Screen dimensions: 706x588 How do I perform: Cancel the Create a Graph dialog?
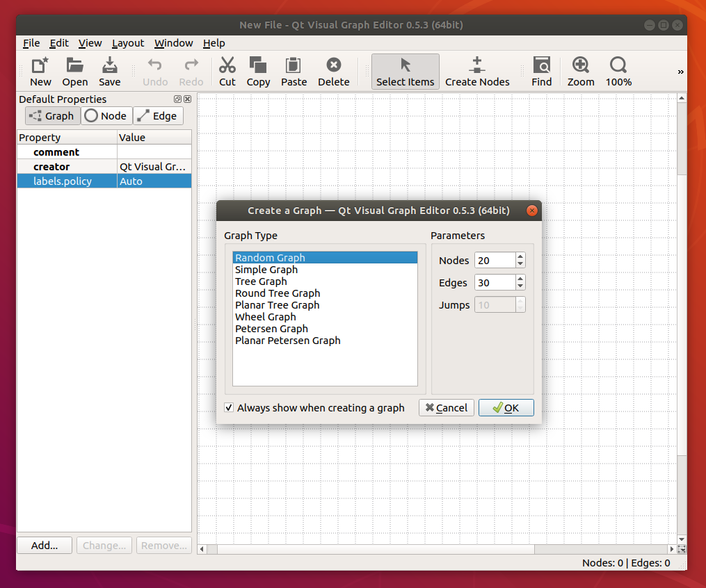coord(446,407)
